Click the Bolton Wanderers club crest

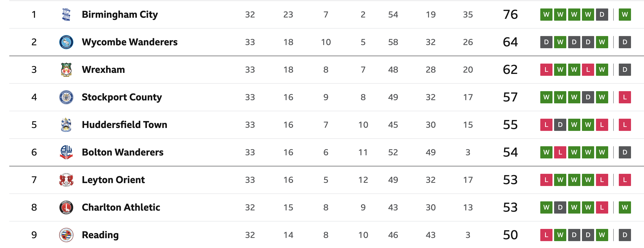coord(66,152)
